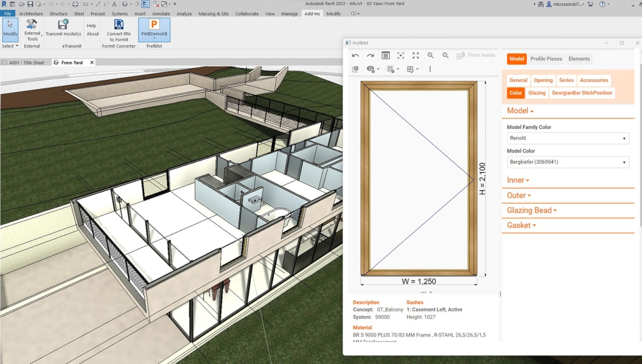This screenshot has width=642, height=364.
Task: Zoom out of the window preview
Action: 445,56
